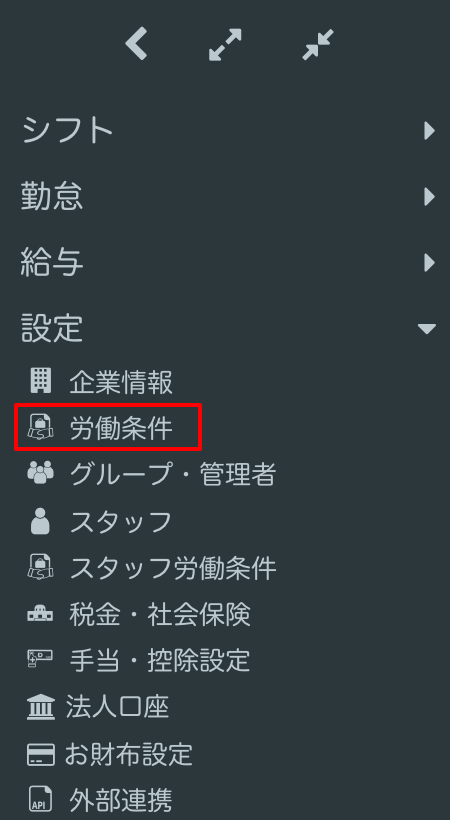
Task: Click the handshake icon beside 労働条件
Action: click(x=40, y=427)
